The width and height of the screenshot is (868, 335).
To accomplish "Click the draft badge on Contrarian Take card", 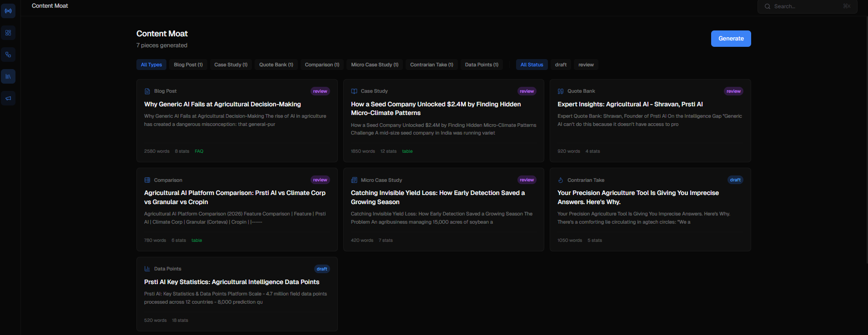I will pyautogui.click(x=735, y=180).
